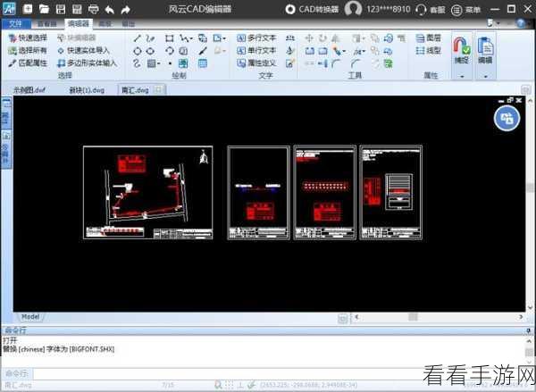Switch to the 高级 advanced ribbon tab

105,23
